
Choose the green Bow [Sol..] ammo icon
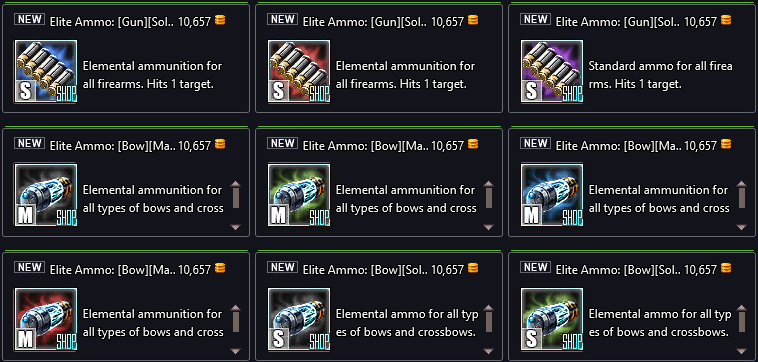[552, 319]
